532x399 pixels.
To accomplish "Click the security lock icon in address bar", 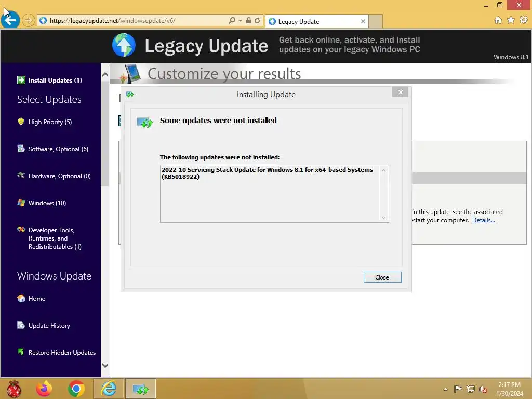I will point(249,20).
